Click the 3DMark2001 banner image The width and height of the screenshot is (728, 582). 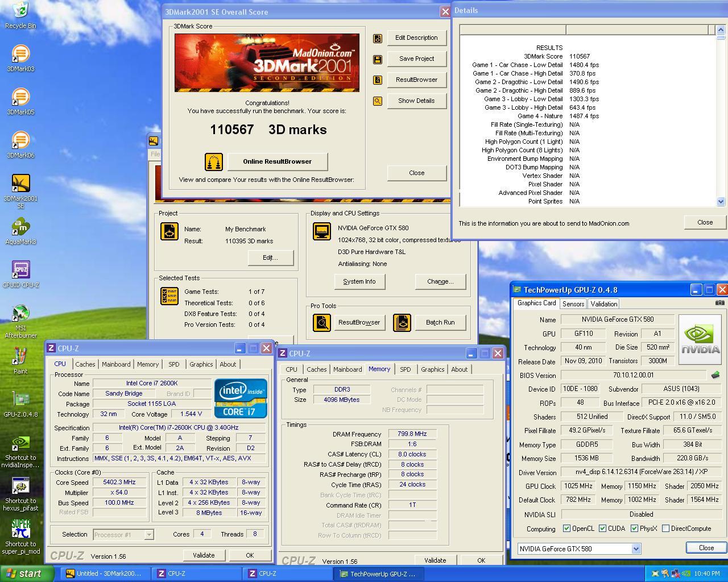[267, 63]
